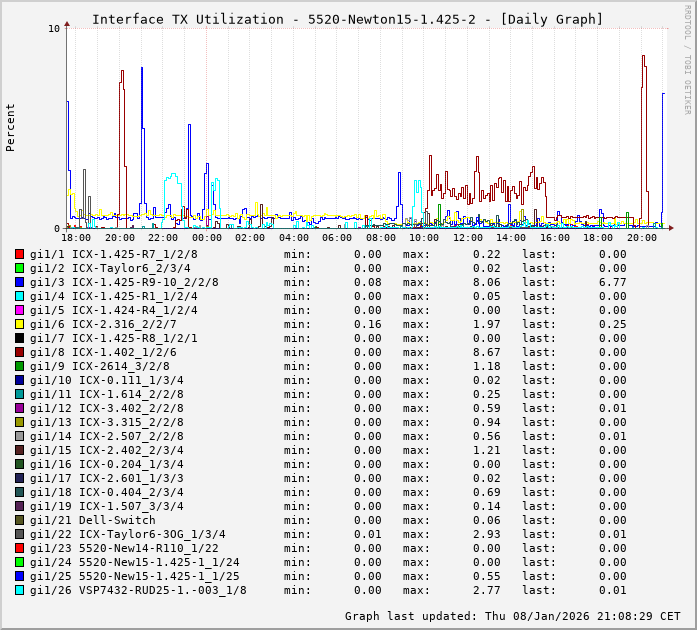Click the cyan swatch for gi1/26 VSP7432-RUD25-1.-003_1/8
The image size is (697, 630).
(x=19, y=590)
